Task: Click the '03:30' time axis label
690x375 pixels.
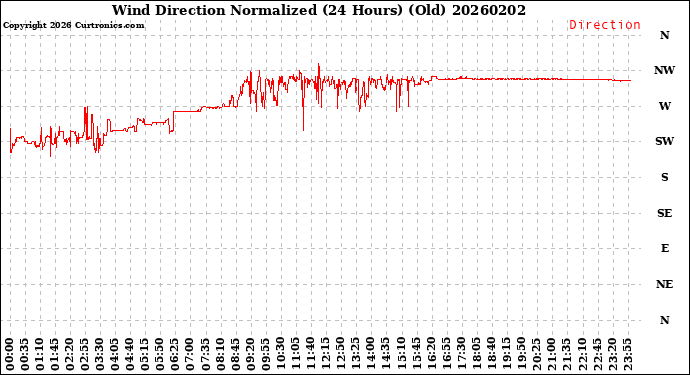Action: 100,355
